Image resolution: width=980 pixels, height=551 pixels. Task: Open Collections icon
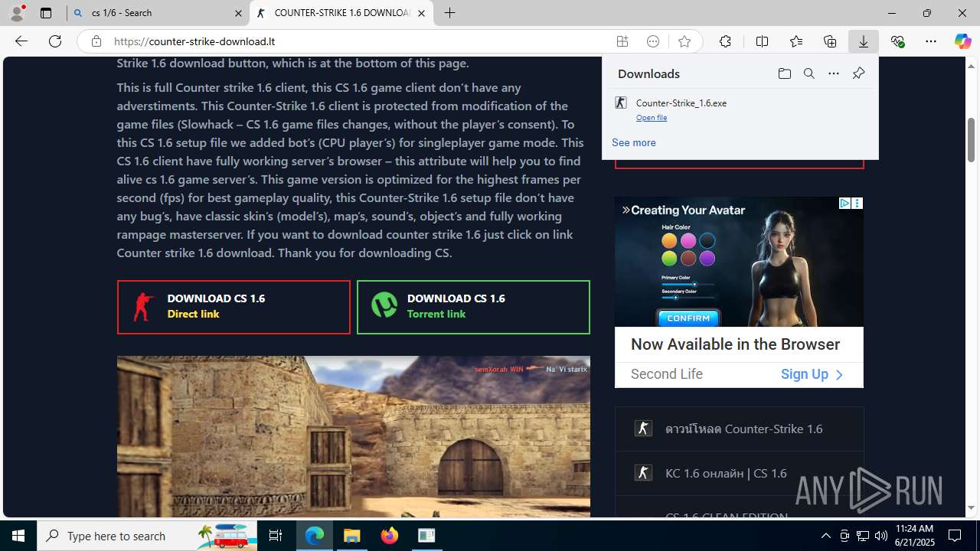coord(830,41)
